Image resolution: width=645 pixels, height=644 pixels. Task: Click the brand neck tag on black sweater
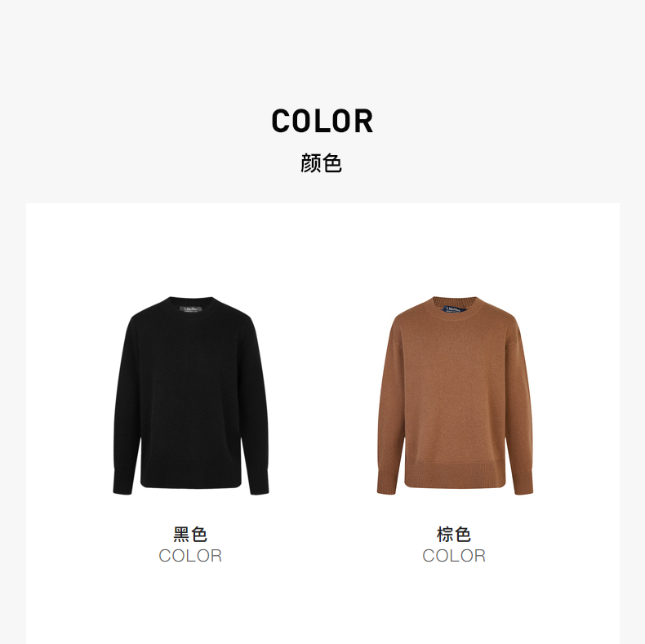click(191, 309)
